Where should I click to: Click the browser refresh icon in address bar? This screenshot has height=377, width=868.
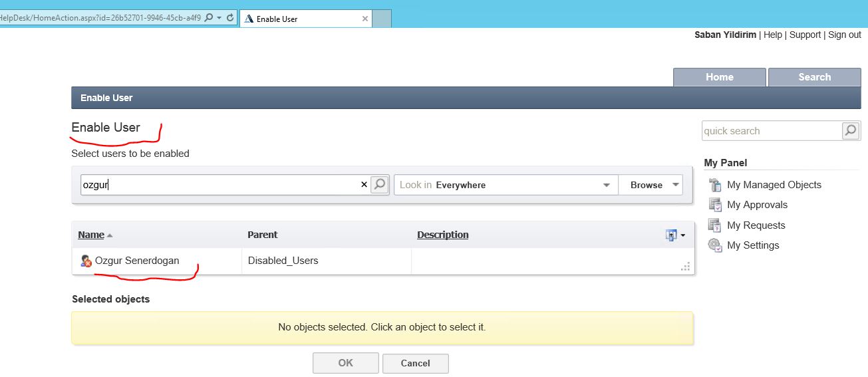[x=230, y=18]
